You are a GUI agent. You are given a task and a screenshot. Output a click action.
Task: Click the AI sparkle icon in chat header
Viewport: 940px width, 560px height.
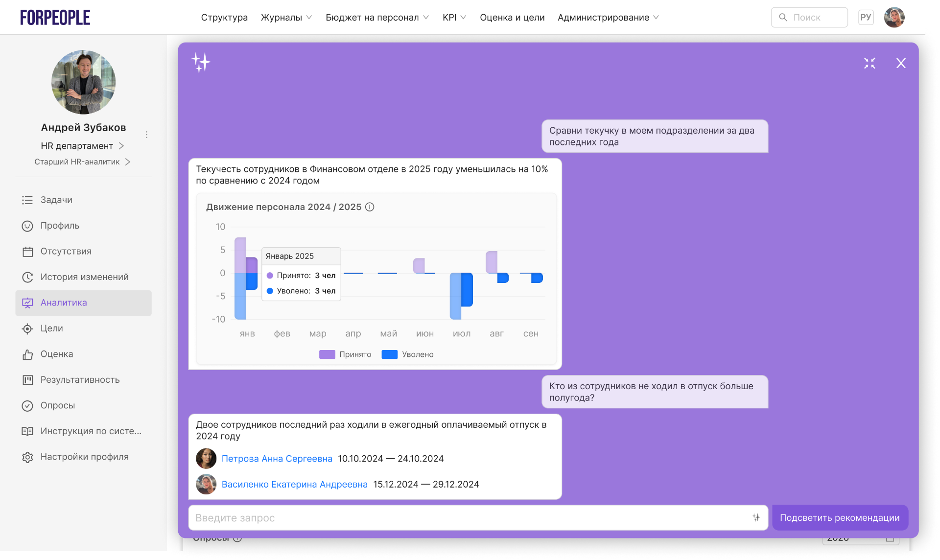coord(201,63)
